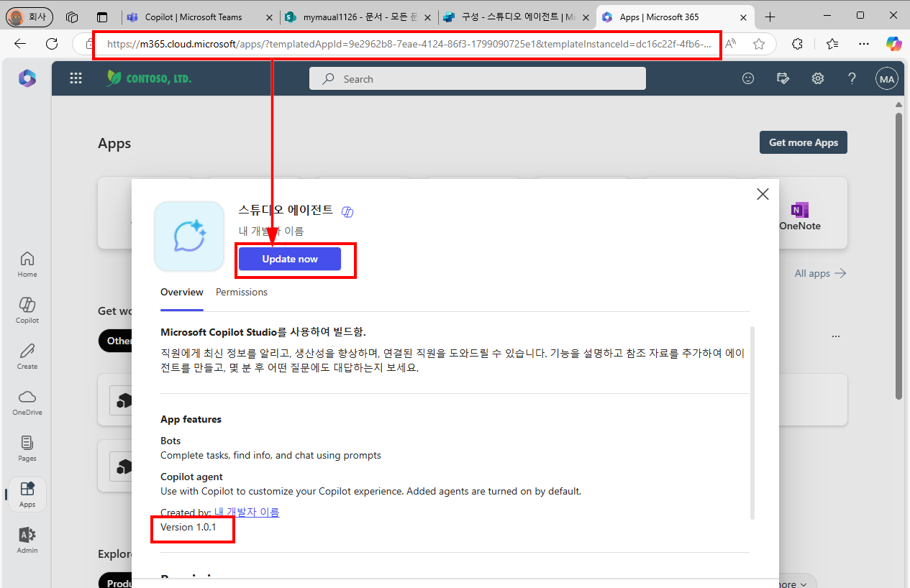Open the browser Settings and more menu
910x588 pixels.
point(865,44)
